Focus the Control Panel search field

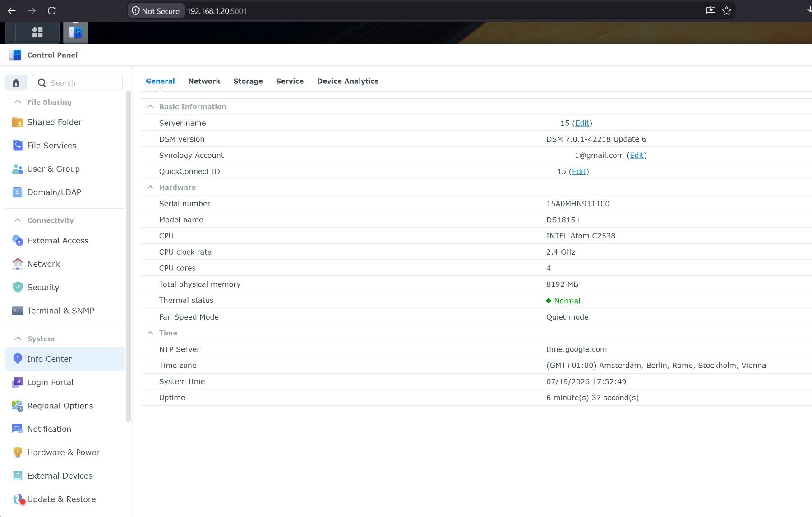click(77, 83)
